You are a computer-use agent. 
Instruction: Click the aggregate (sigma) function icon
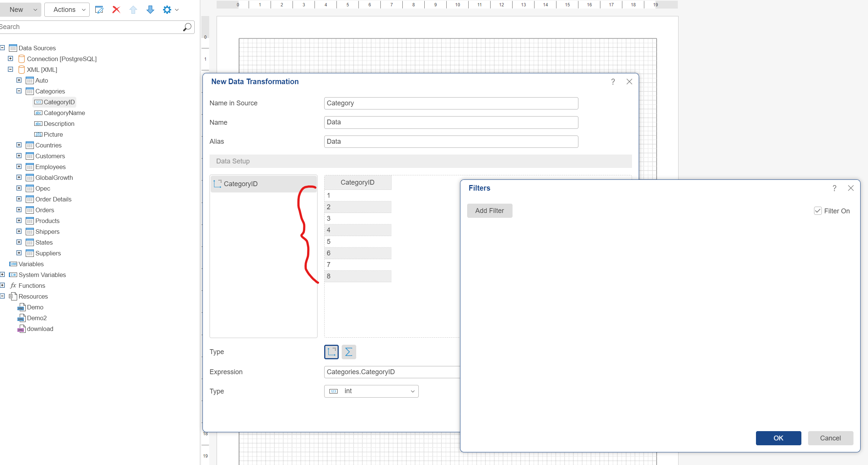pos(349,352)
